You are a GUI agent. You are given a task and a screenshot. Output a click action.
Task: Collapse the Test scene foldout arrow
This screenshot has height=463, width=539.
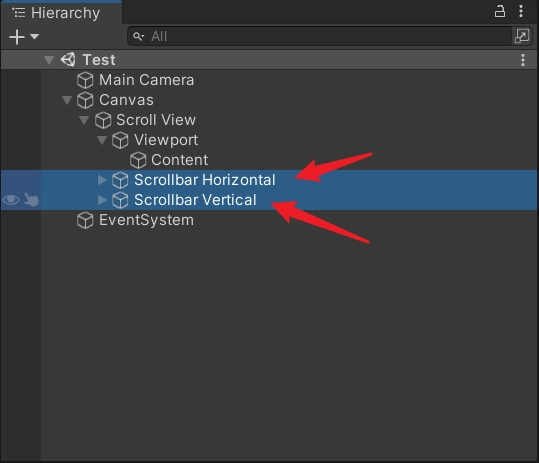(x=49, y=60)
